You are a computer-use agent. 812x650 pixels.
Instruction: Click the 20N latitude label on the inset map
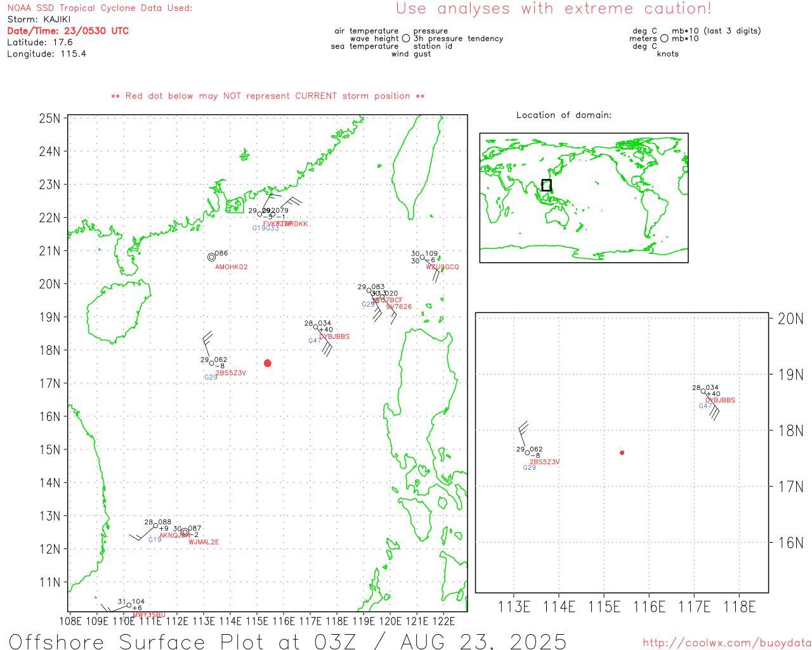(790, 319)
